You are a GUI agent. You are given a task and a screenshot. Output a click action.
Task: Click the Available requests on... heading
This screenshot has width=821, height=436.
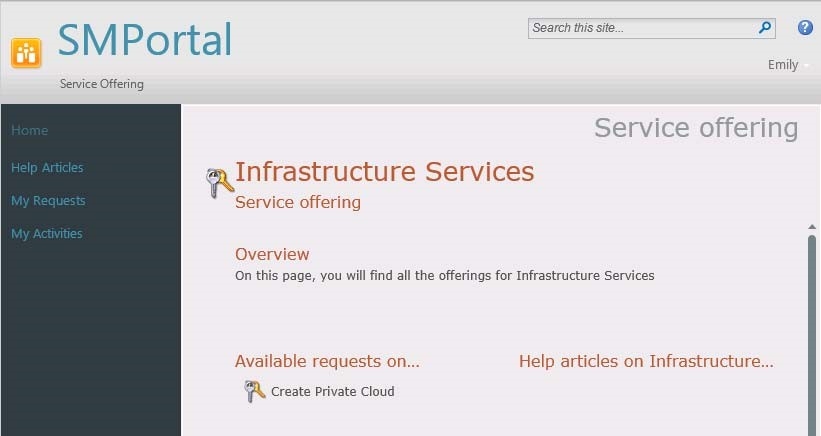coord(327,361)
